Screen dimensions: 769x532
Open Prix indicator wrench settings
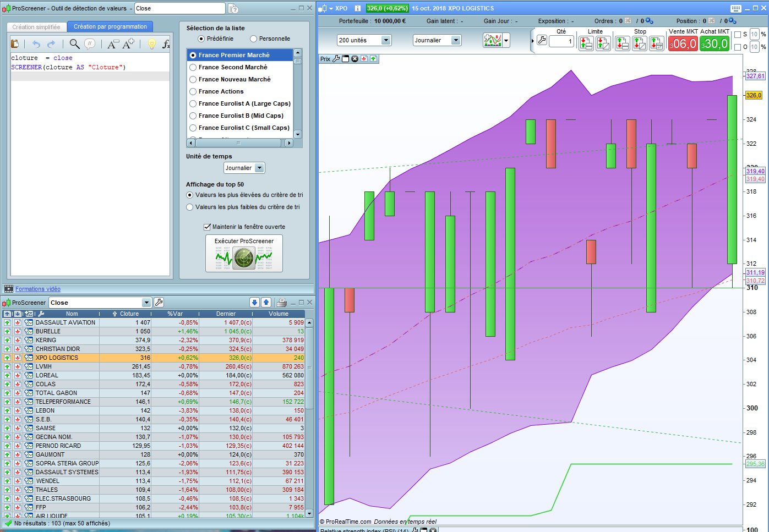coord(336,59)
